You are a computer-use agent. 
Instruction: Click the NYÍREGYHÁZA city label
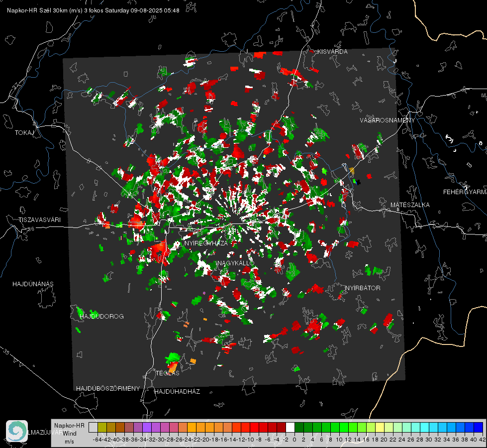coord(206,243)
